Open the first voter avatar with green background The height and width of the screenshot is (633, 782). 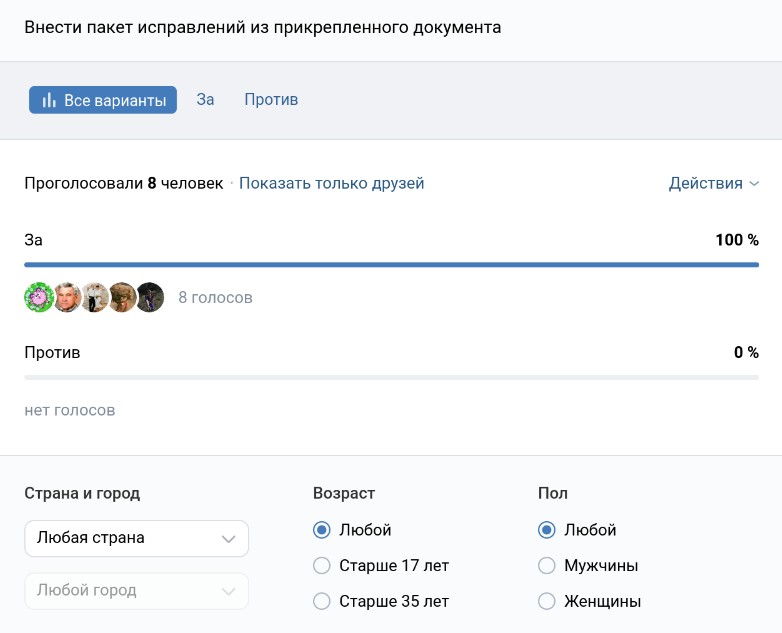pyautogui.click(x=38, y=297)
